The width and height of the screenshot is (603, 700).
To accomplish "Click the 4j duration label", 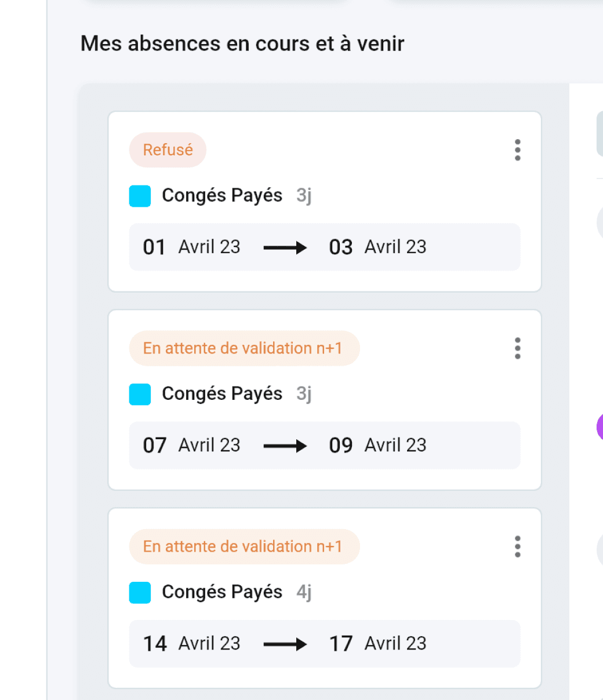I will click(304, 592).
